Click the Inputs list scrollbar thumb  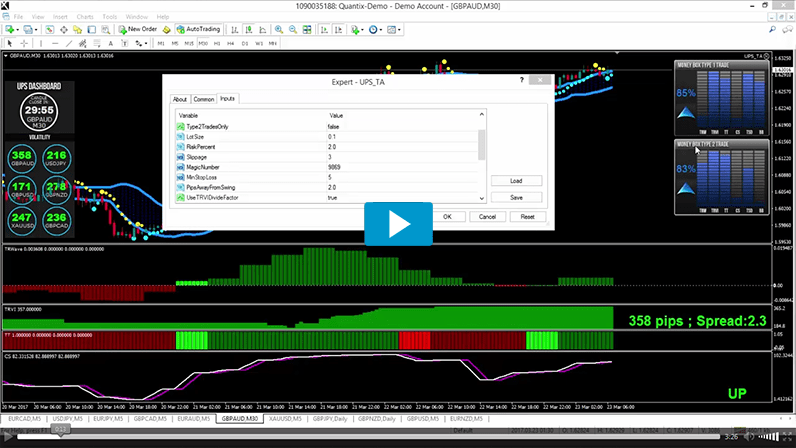(x=481, y=144)
